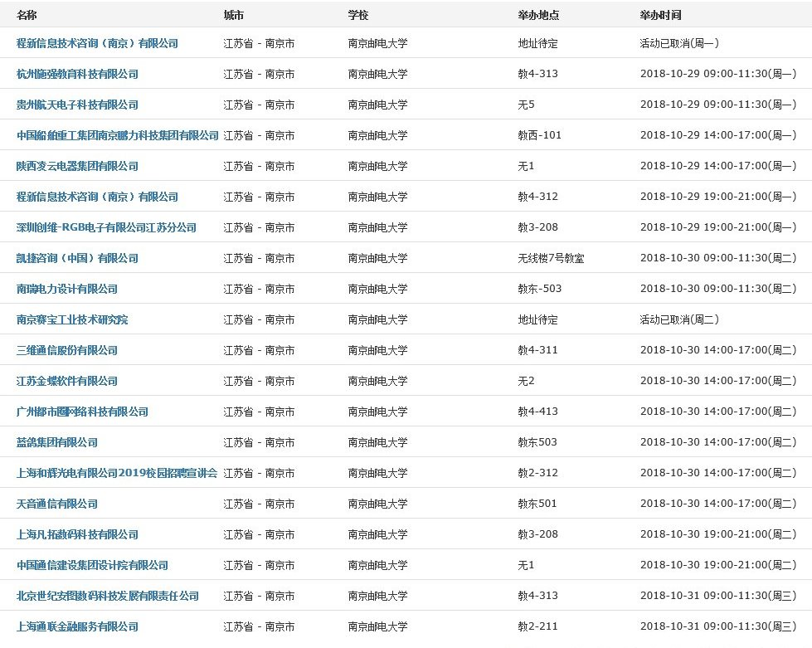Select 陕西凌云电器集团有限公司 link

(x=77, y=166)
